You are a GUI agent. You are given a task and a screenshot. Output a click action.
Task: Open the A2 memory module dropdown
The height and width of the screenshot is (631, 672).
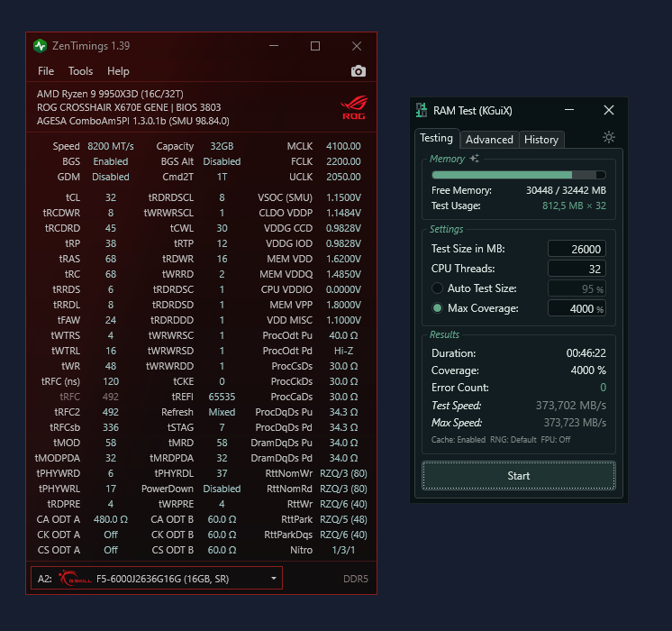tap(157, 578)
